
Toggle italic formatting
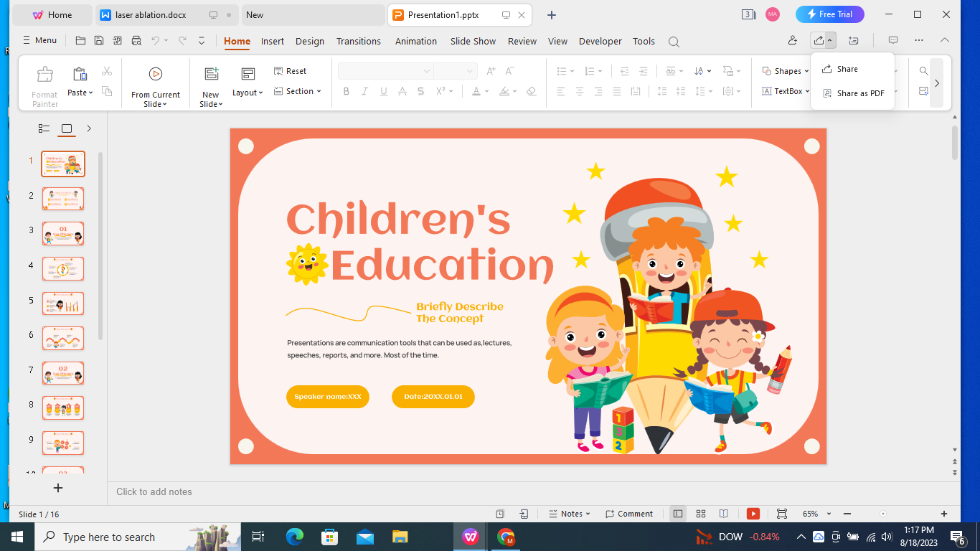[365, 91]
